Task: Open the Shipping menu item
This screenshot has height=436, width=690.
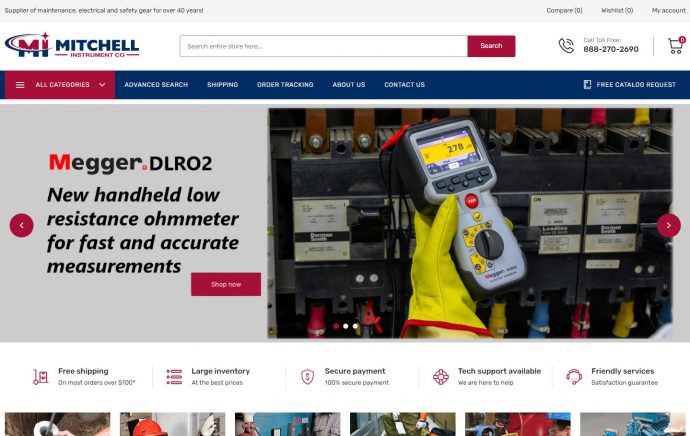Action: click(x=223, y=84)
